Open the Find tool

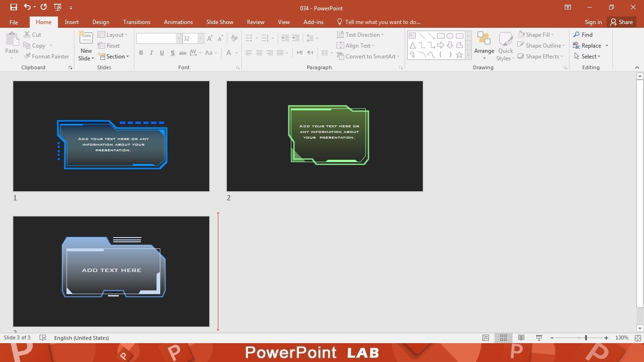(x=583, y=35)
